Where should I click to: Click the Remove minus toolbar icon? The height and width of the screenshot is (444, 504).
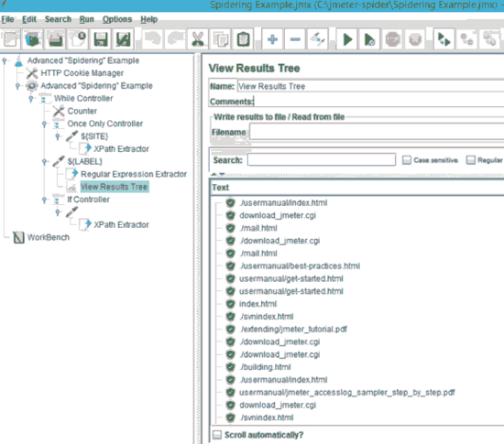[295, 39]
